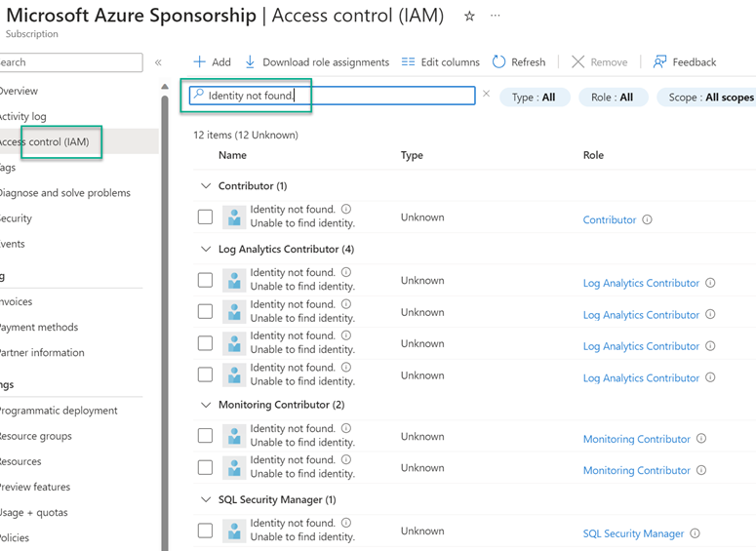Open the more options ellipsis in title
Viewport: 756px width, 551px height.
click(496, 17)
